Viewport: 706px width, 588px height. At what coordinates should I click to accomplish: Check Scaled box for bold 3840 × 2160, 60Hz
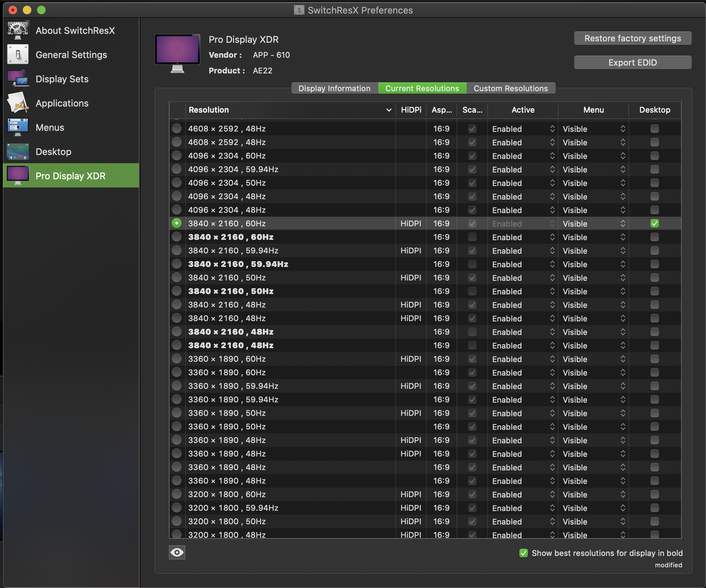click(472, 237)
